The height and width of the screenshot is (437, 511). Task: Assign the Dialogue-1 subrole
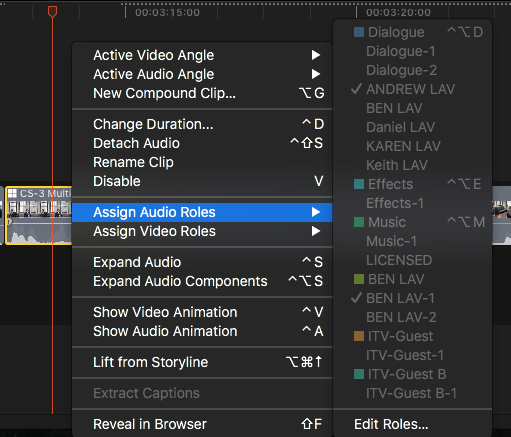coord(413,51)
